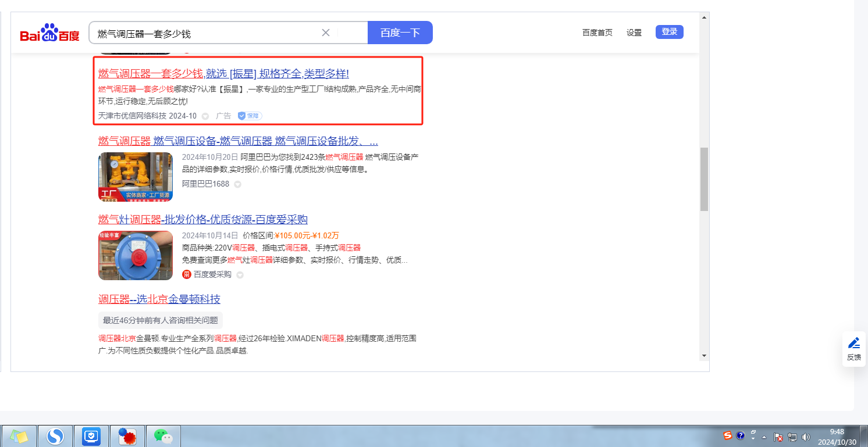868x447 pixels.
Task: Click the Baidu logo
Action: [x=49, y=33]
